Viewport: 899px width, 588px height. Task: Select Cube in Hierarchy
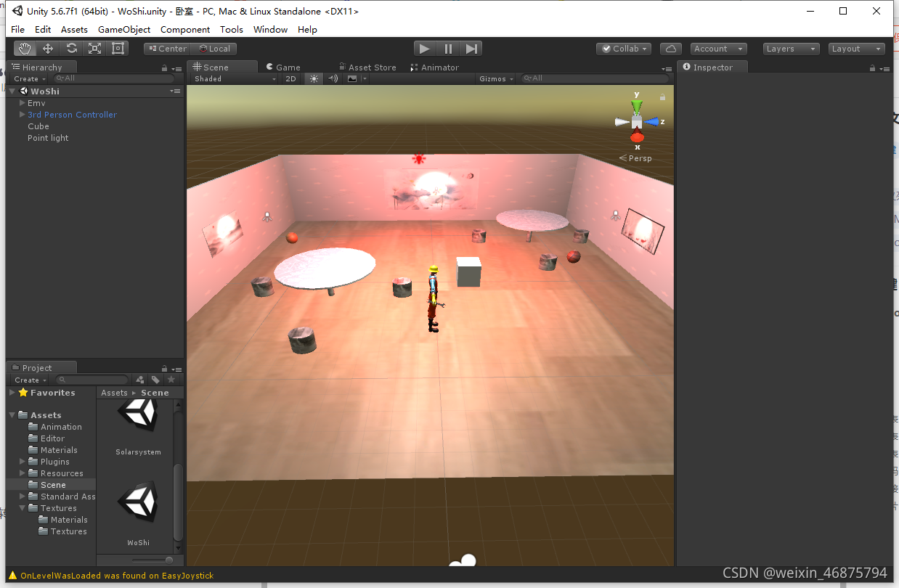click(x=38, y=126)
